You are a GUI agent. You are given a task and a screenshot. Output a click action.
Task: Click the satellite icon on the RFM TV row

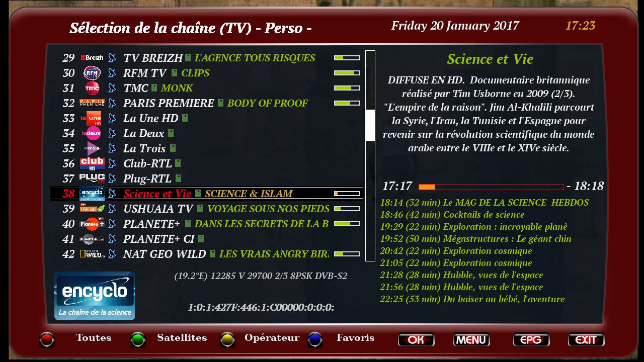pos(112,73)
